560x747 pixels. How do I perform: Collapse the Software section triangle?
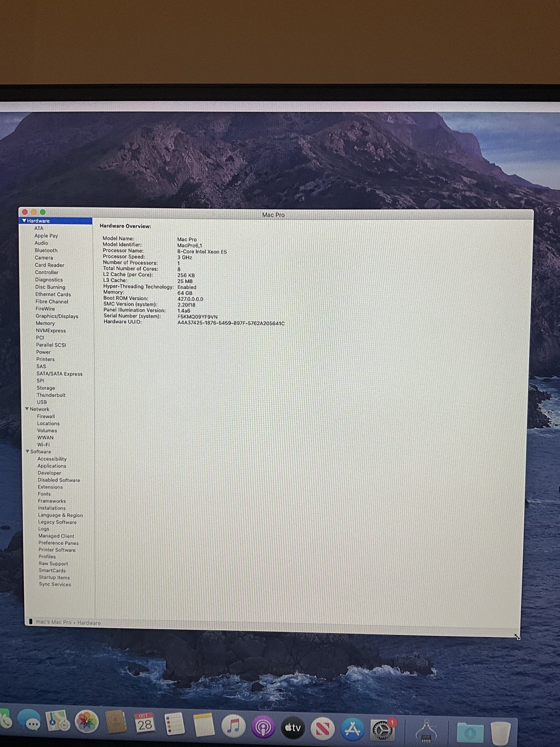(28, 451)
